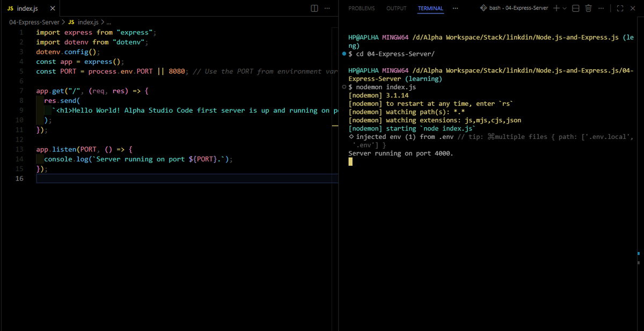Click the 8080 value on line 5
The width and height of the screenshot is (644, 331).
tap(177, 71)
